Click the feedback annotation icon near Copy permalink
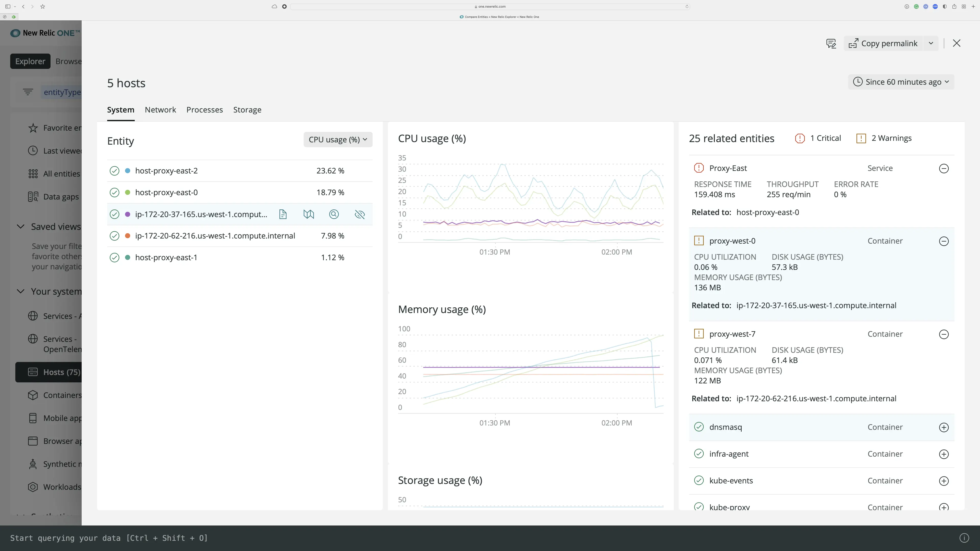The image size is (980, 551). 831,43
